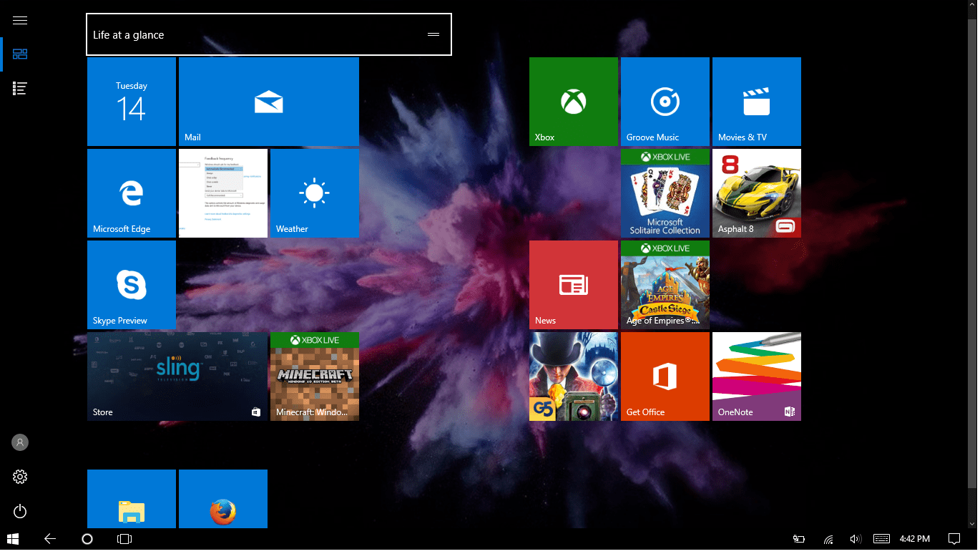
Task: Open the touch keyboard tray icon
Action: click(x=881, y=539)
